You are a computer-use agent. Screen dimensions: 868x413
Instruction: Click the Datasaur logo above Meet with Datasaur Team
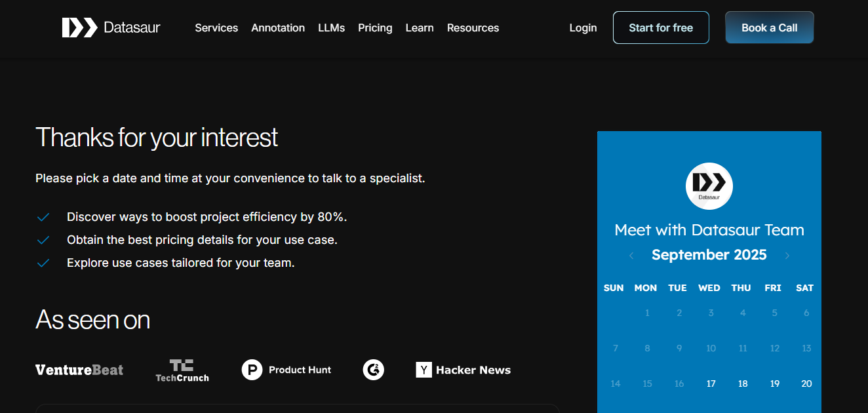click(709, 186)
